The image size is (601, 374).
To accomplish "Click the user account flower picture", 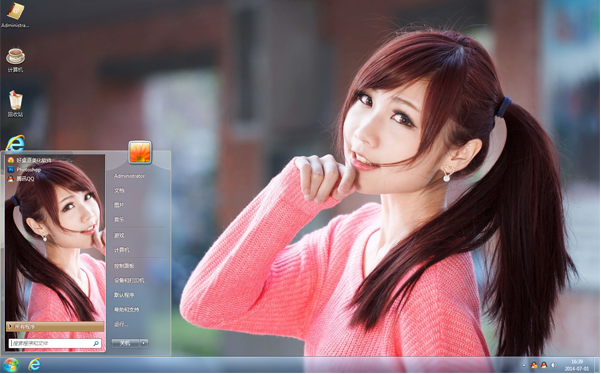I will tap(140, 152).
